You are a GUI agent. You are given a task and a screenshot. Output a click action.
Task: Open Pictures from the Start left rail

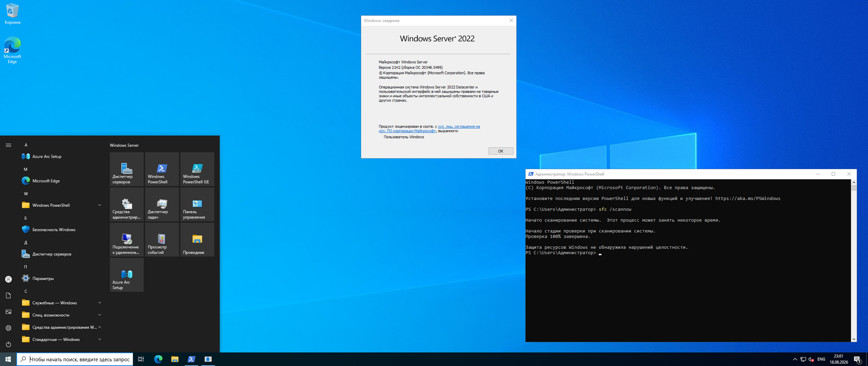[8, 312]
